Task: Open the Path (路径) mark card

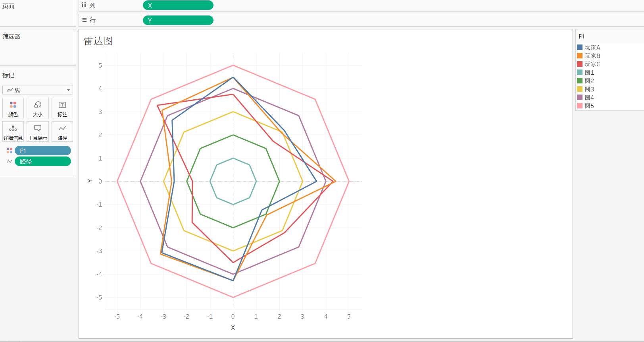Action: pyautogui.click(x=62, y=131)
